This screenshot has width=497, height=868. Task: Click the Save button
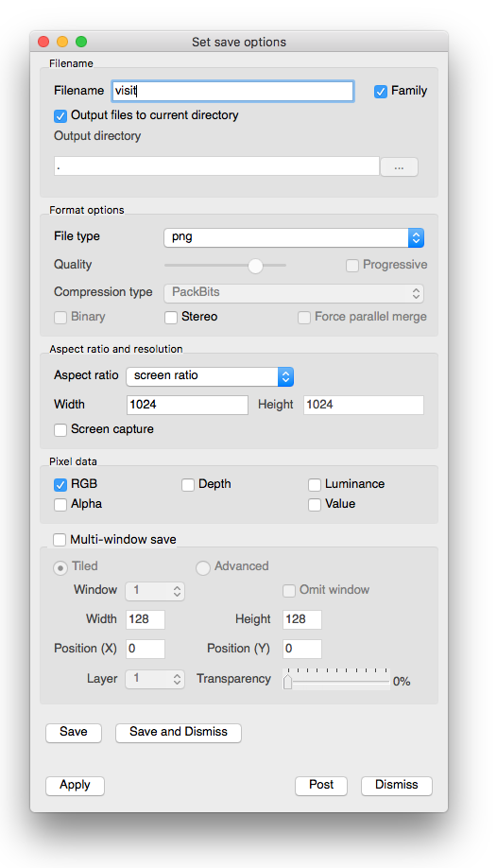(74, 733)
